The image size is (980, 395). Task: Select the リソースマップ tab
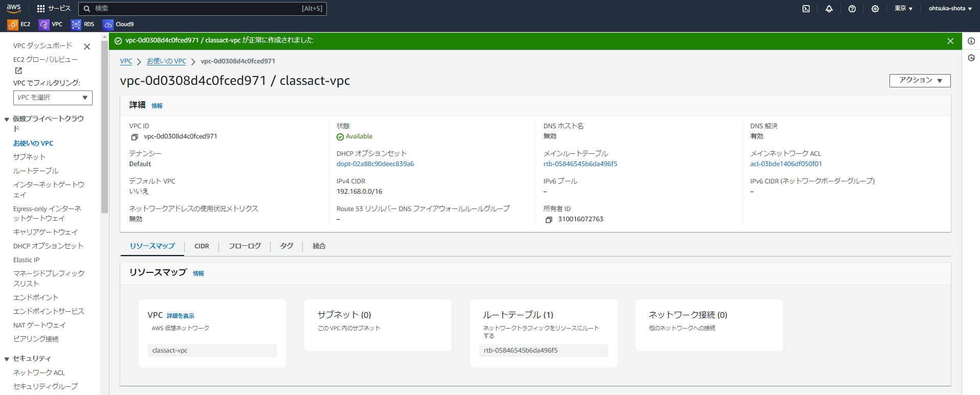click(x=152, y=246)
